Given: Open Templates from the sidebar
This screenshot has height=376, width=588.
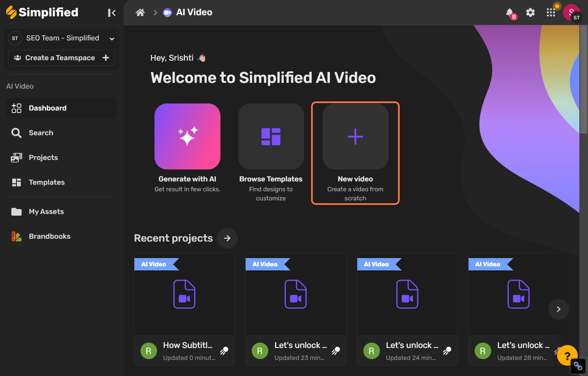Looking at the screenshot, I should coord(46,182).
